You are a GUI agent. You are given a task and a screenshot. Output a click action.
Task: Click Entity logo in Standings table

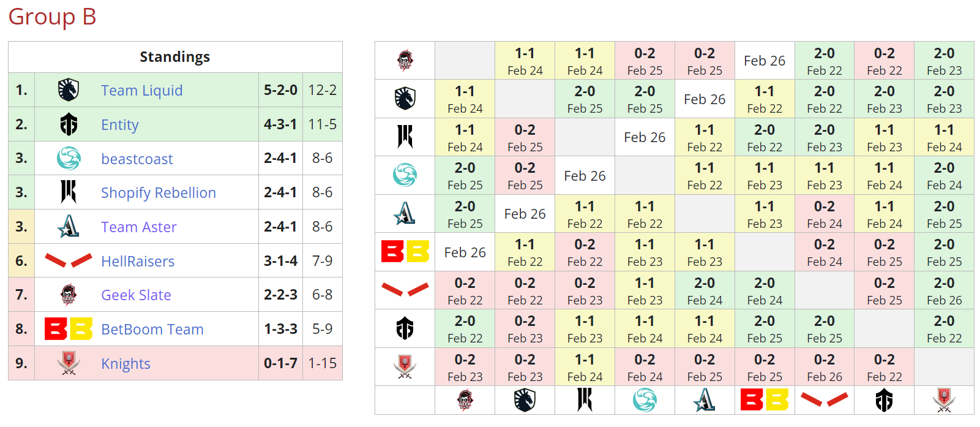69,124
